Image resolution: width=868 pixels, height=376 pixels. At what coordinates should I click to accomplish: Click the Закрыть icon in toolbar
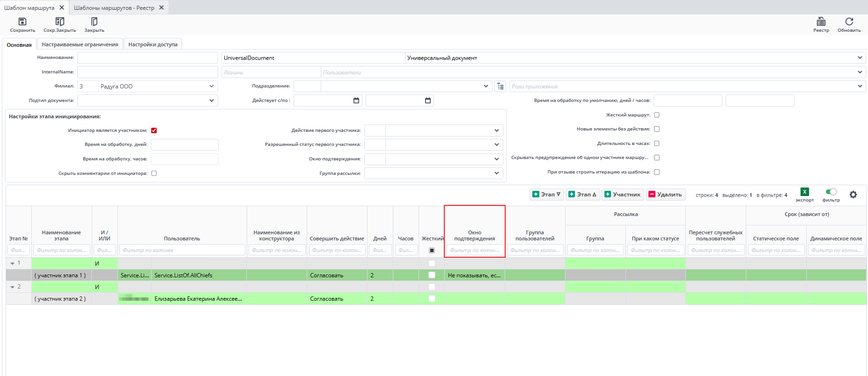[x=94, y=22]
